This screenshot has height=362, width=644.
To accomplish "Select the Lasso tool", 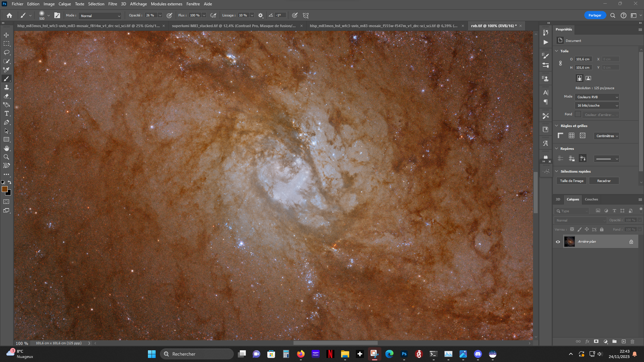I will pos(6,52).
